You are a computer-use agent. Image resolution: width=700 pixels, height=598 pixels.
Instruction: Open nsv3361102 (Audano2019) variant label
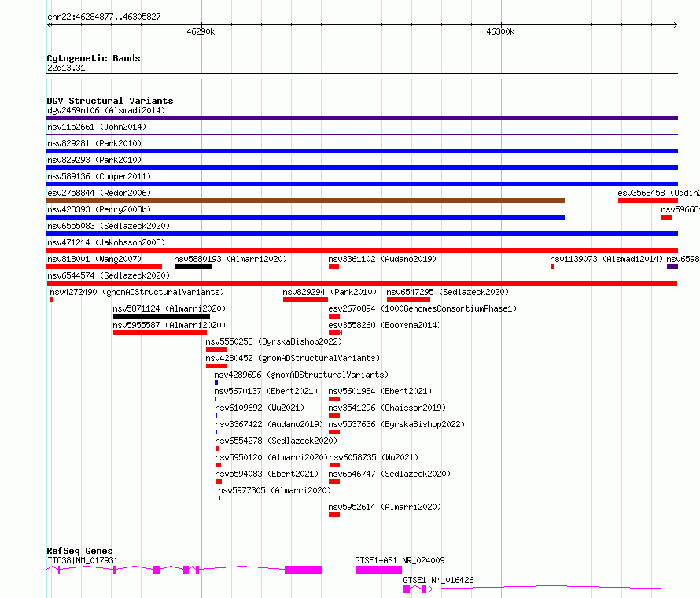point(382,259)
